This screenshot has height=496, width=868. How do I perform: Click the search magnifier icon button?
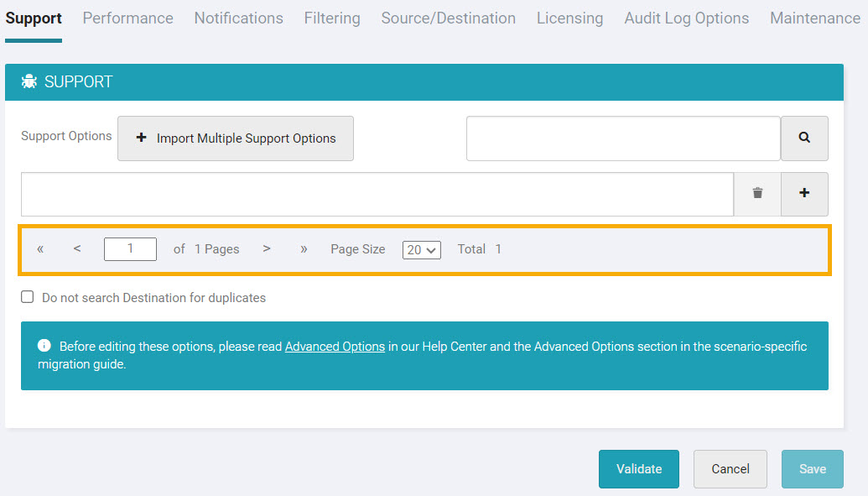point(804,138)
